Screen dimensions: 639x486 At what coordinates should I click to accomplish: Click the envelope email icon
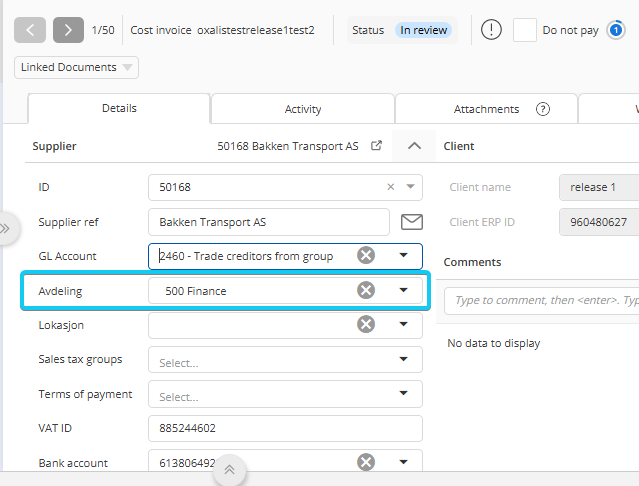pos(412,222)
